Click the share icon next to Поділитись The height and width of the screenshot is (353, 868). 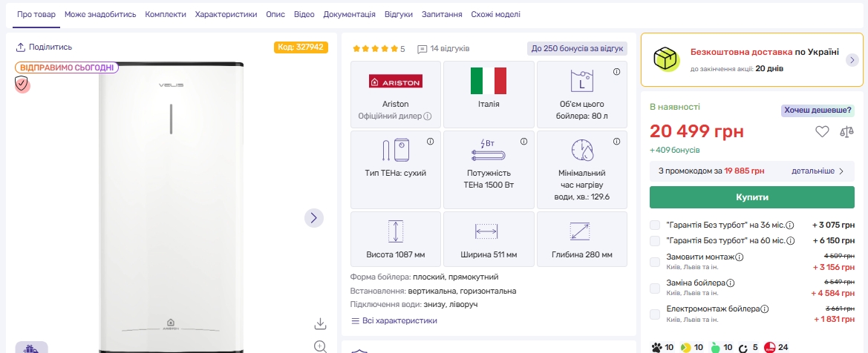point(21,47)
